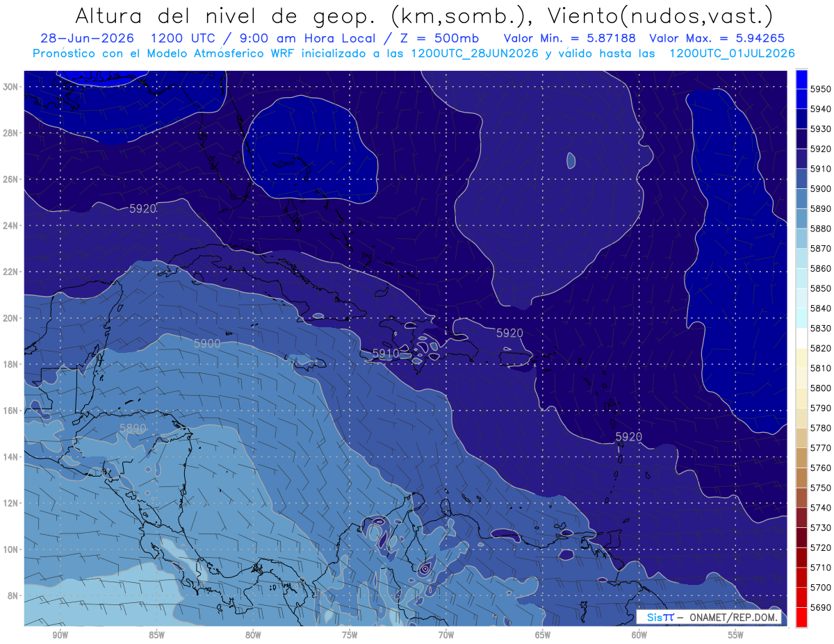This screenshot has width=834, height=644.
Task: Click the 5920 colorbar value label
Action: 821,149
